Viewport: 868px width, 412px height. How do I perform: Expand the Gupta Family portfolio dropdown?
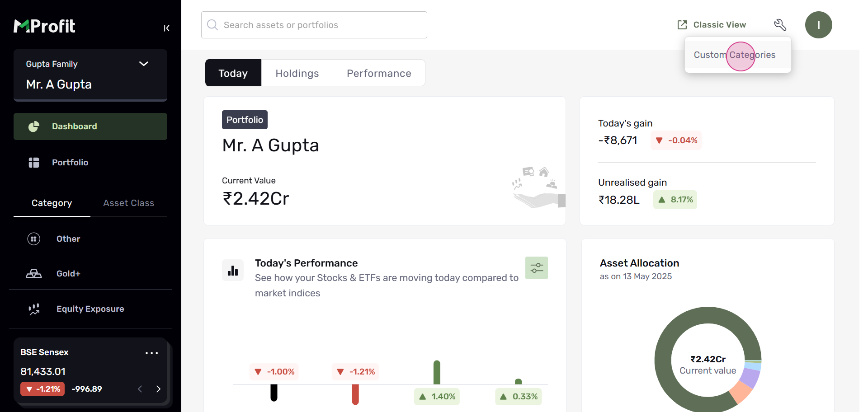pos(143,64)
